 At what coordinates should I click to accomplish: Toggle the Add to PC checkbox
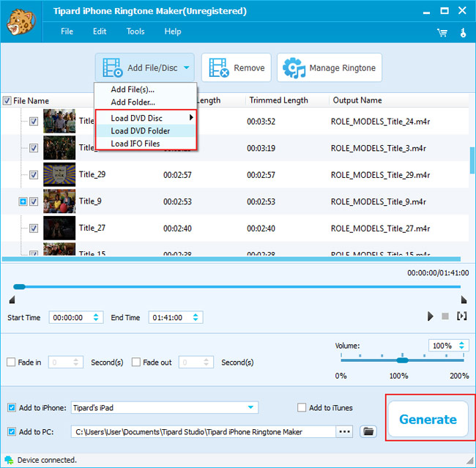click(x=12, y=431)
